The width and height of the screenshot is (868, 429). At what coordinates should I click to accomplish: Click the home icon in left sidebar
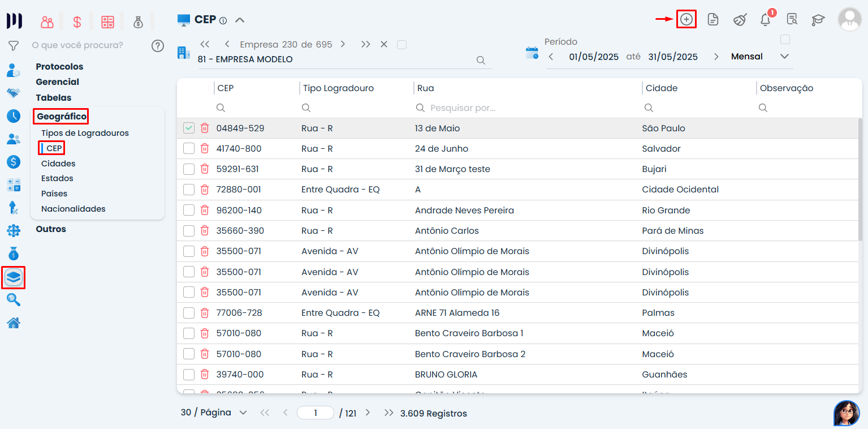pos(14,323)
